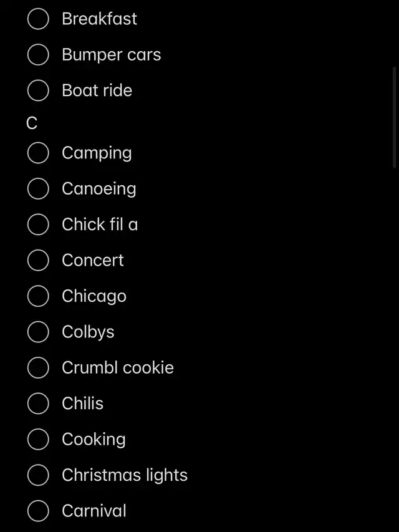Screen dimensions: 399x532
Task: Mark Carnival as done
Action: coord(38,511)
